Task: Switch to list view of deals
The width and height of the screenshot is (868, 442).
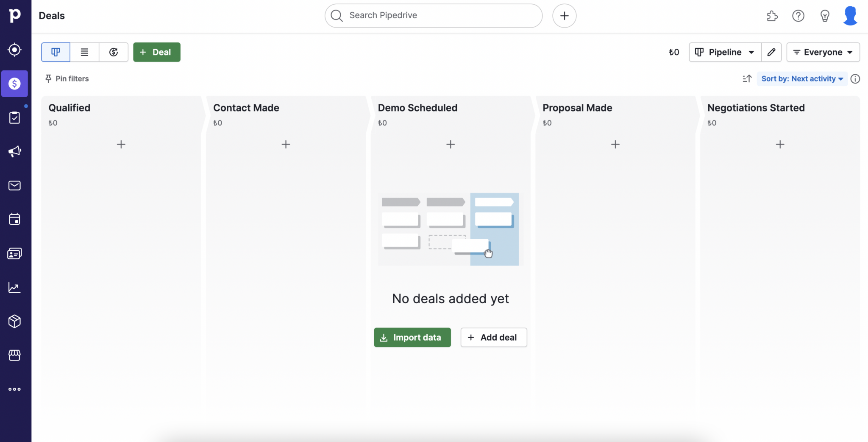Action: point(84,52)
